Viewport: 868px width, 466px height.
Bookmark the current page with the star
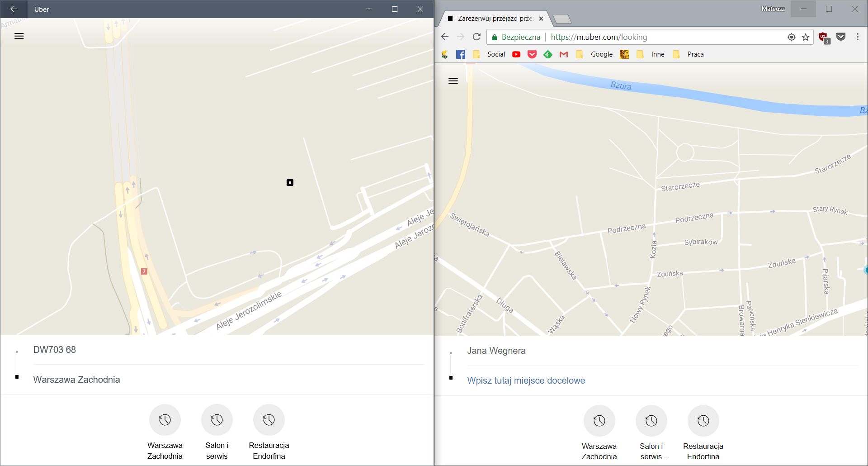click(806, 37)
